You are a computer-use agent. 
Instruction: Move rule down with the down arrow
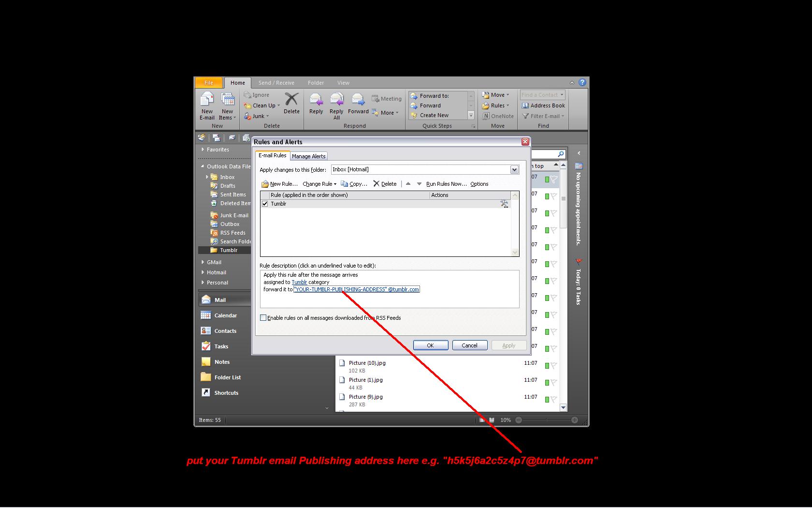tap(419, 184)
